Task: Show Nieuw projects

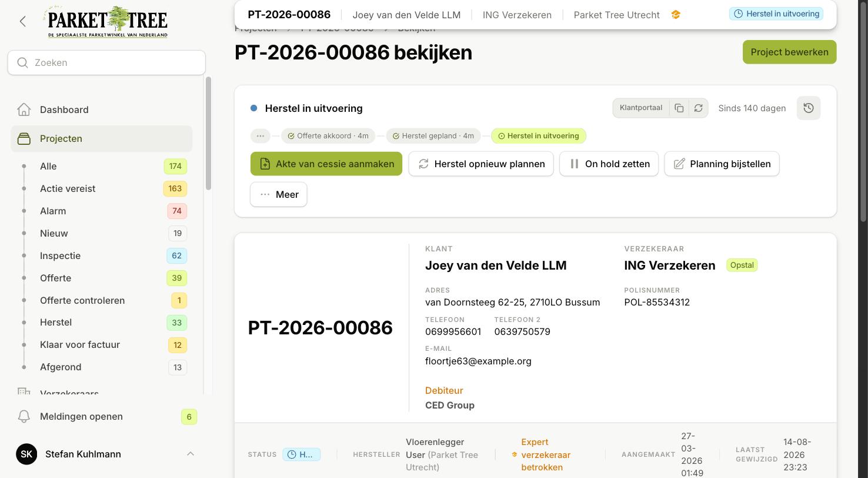Action: [x=101, y=233]
